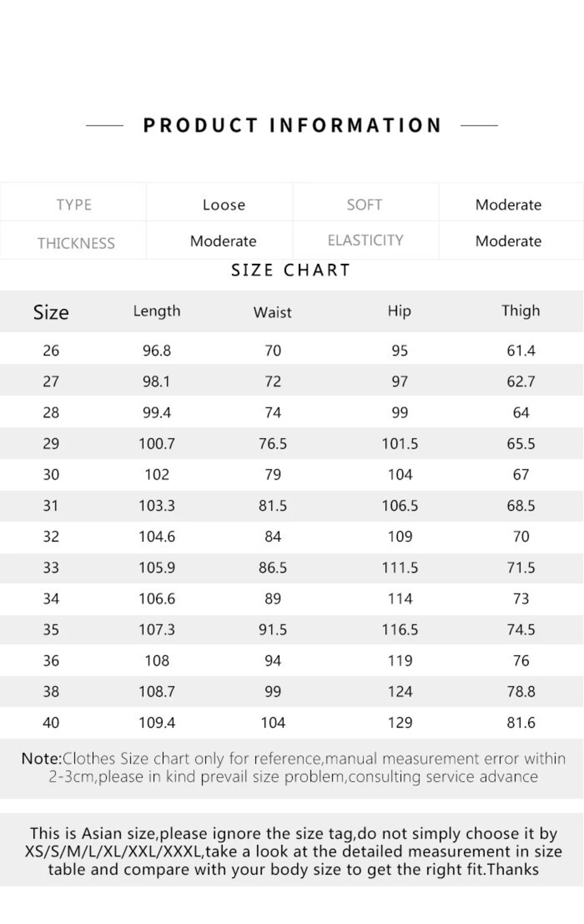Select the Thigh column header

(521, 311)
